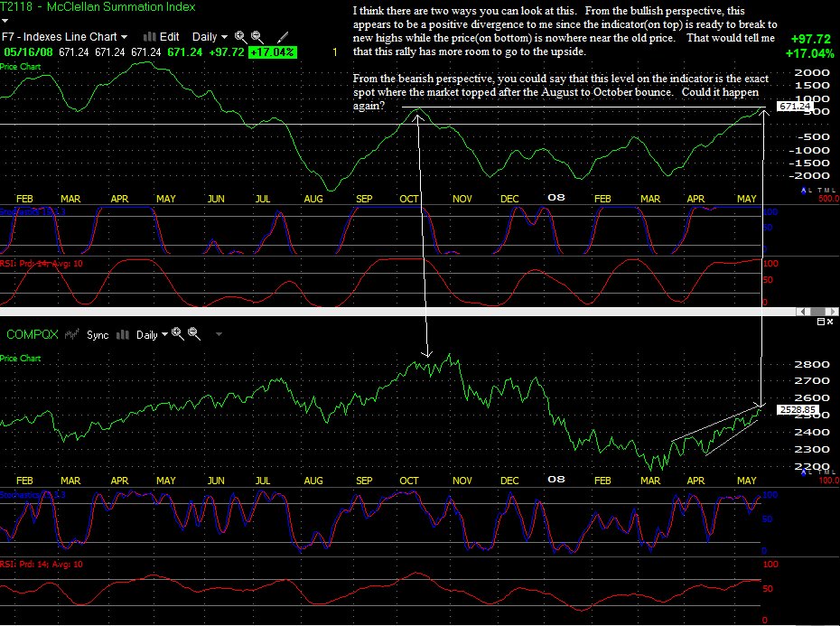Zoom out on the McClellan Summation chart
Screen dimensions: 840x626
tap(257, 37)
